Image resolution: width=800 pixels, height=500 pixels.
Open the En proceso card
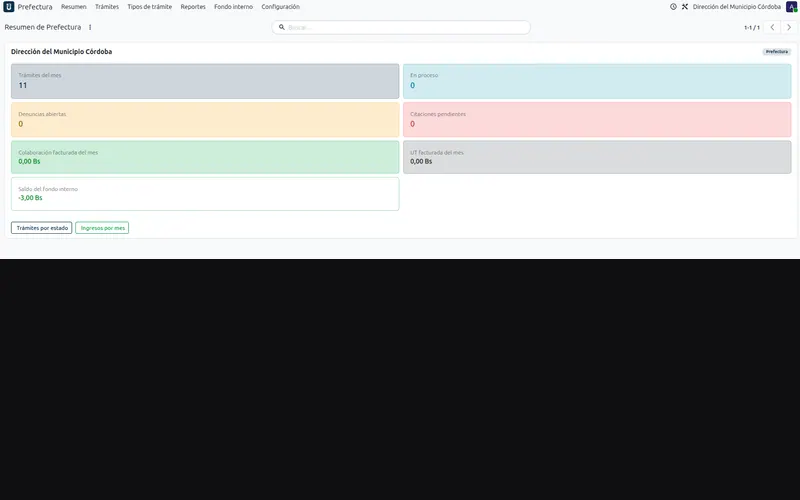[x=597, y=81]
